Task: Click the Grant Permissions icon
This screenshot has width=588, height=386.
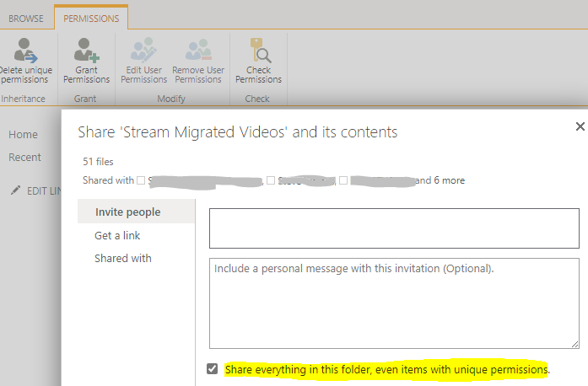Action: [x=87, y=50]
